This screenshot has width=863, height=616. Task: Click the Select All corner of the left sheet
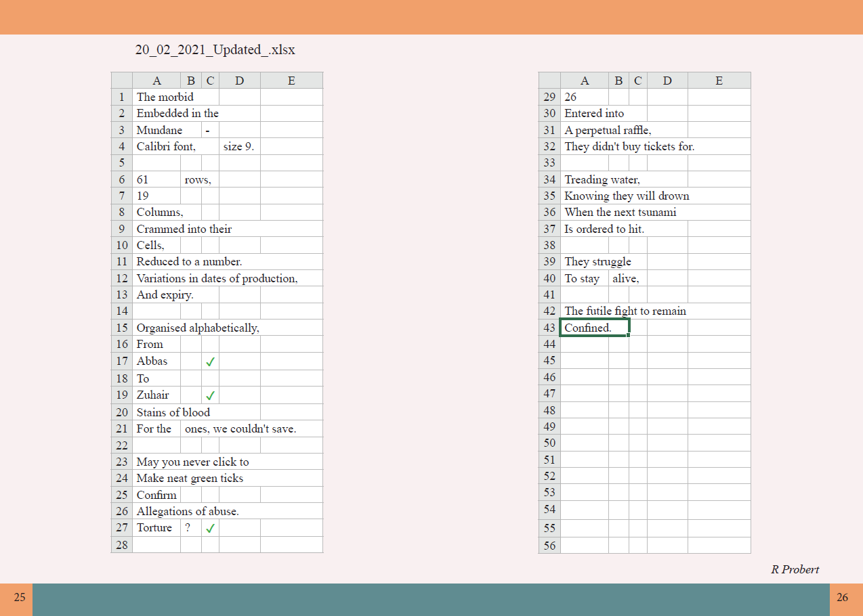121,80
